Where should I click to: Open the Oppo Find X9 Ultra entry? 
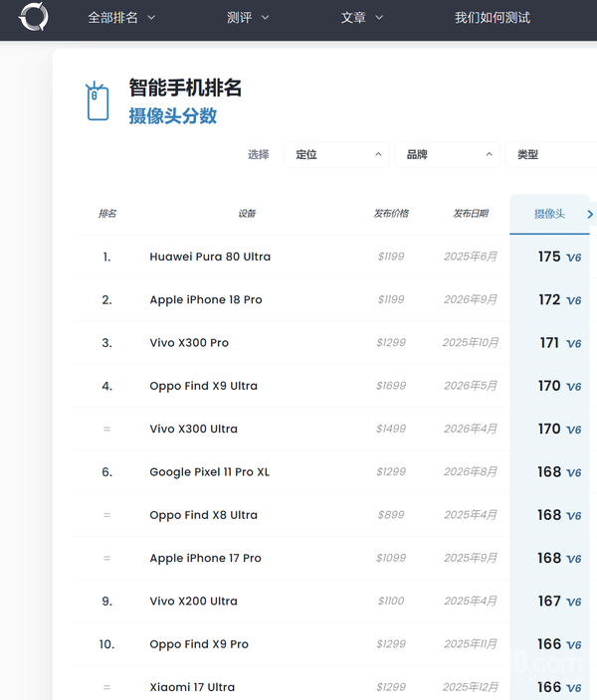coord(203,386)
